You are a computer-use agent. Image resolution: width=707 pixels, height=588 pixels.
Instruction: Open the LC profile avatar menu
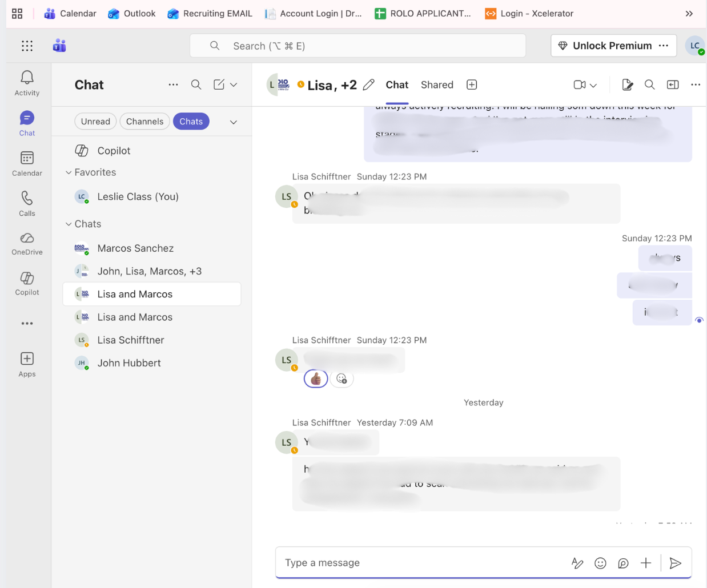(x=695, y=46)
